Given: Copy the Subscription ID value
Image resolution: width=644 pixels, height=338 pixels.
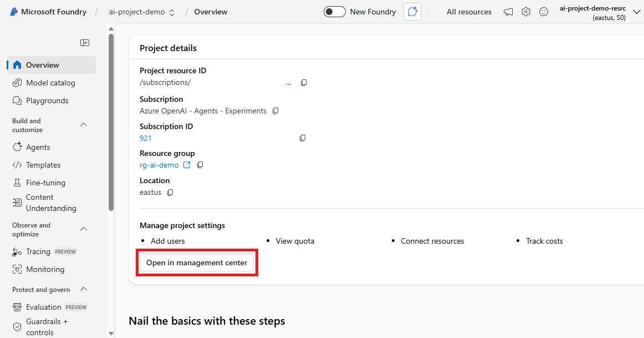Looking at the screenshot, I should 303,138.
